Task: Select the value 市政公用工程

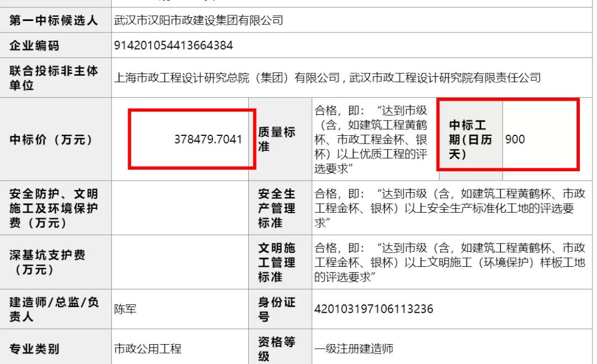Action: pos(148,349)
